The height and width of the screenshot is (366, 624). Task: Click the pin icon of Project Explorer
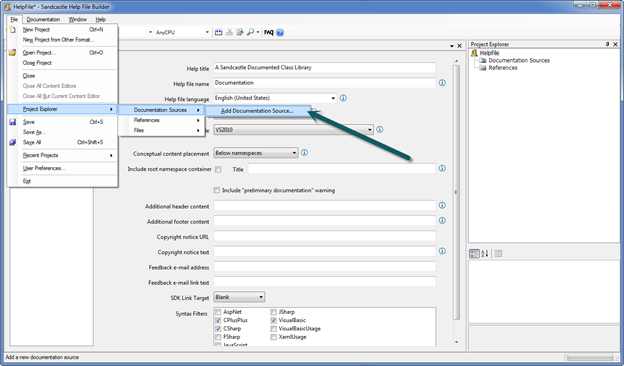click(x=608, y=44)
